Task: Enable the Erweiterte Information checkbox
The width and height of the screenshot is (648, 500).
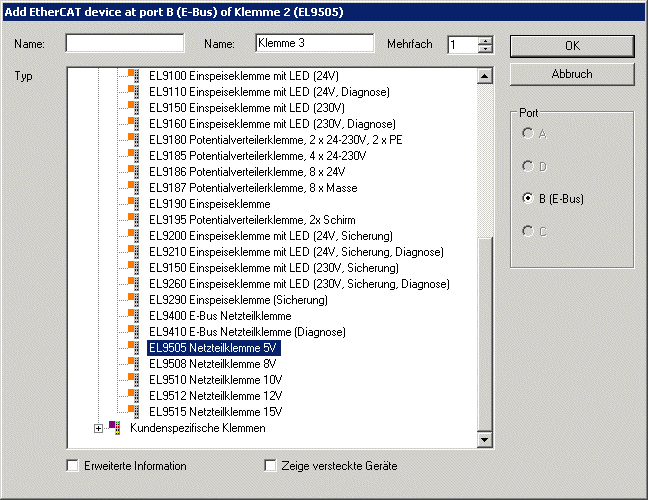Action: click(x=72, y=466)
